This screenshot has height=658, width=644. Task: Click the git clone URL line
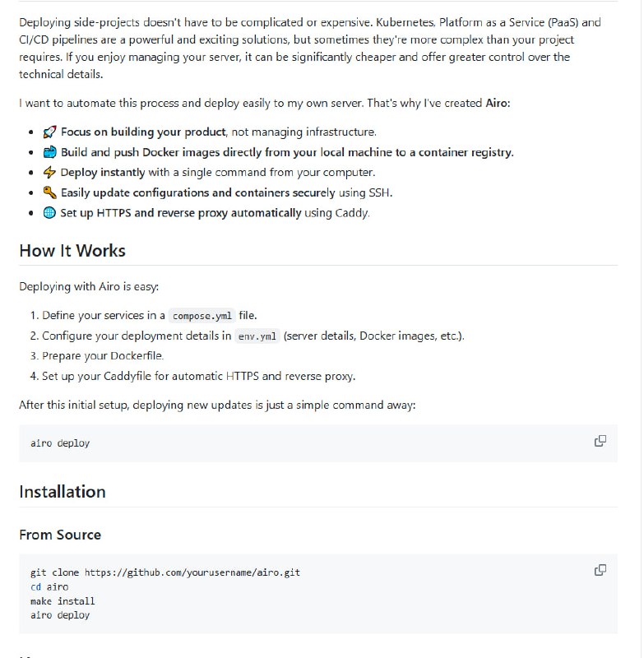coord(165,572)
